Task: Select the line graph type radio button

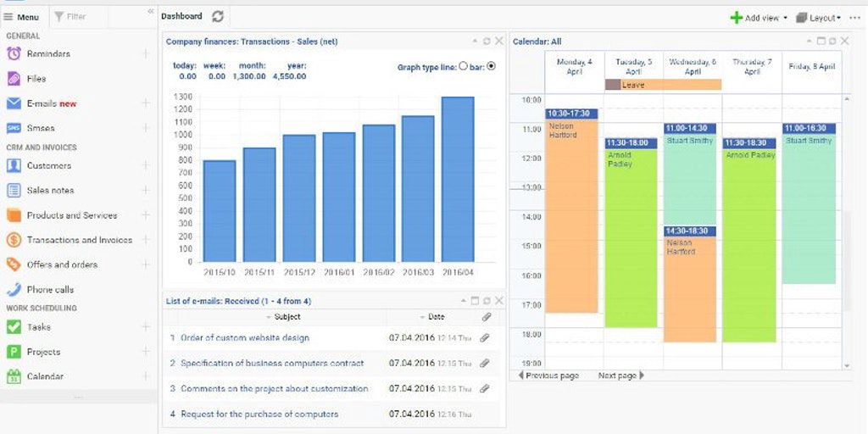Action: 463,66
